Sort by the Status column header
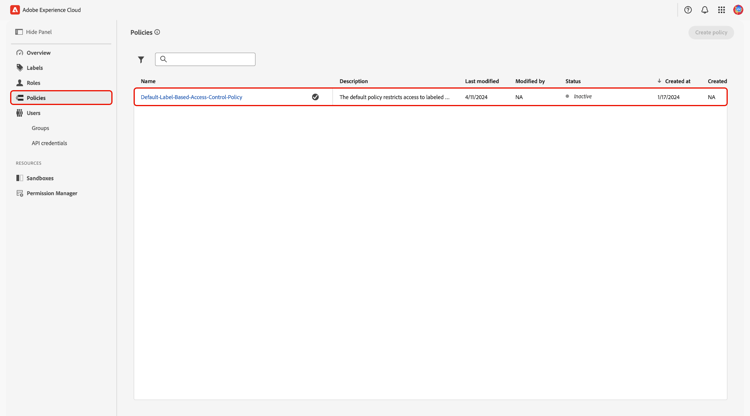The width and height of the screenshot is (750, 416). point(573,81)
